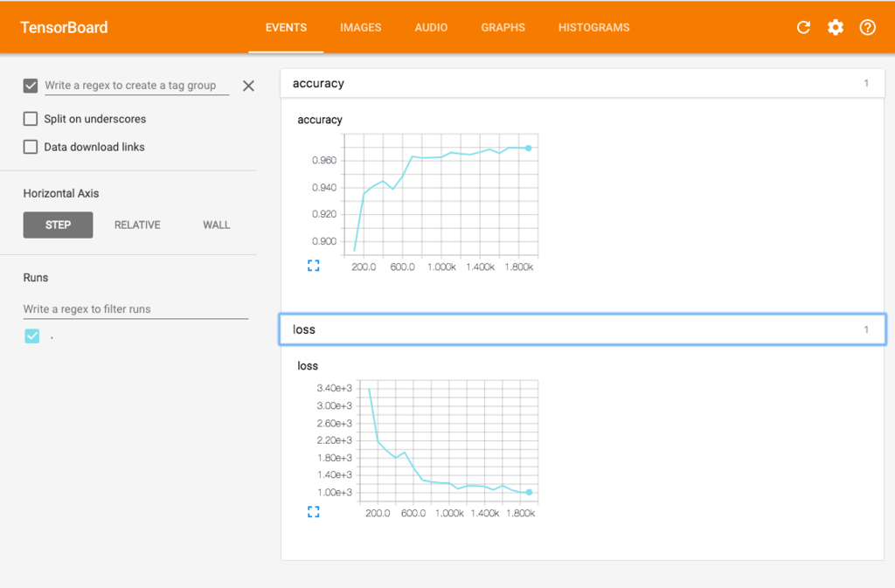The height and width of the screenshot is (588, 895).
Task: Click the accuracy chart title label
Action: (x=320, y=120)
